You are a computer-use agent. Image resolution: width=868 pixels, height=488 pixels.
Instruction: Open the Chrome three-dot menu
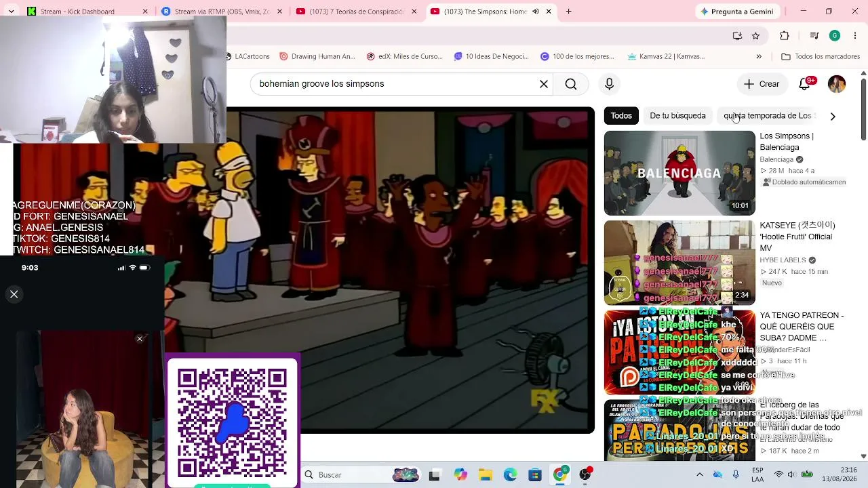pos(855,36)
